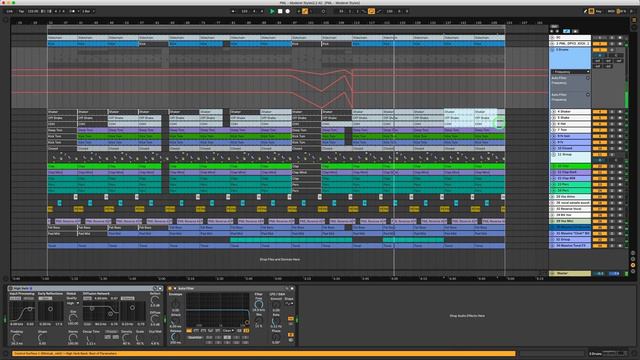Image resolution: width=640 pixels, height=360 pixels.
Task: Enable Key Map Mode
Action: [x=598, y=11]
